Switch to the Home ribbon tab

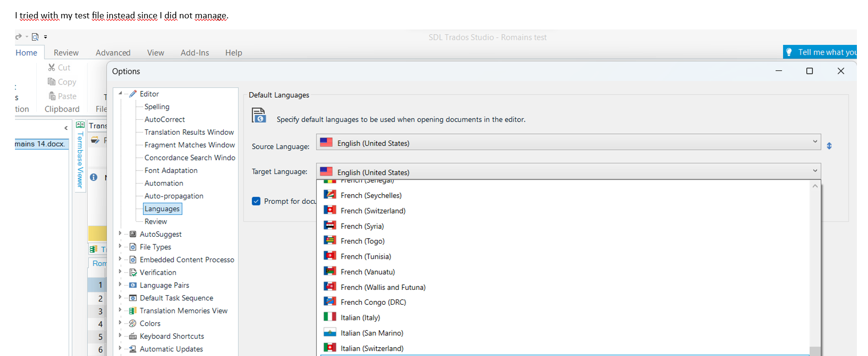27,53
